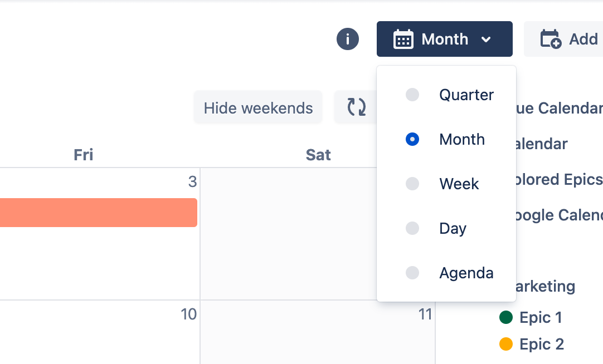
Task: Click the refresh arrows icon
Action: point(357,107)
